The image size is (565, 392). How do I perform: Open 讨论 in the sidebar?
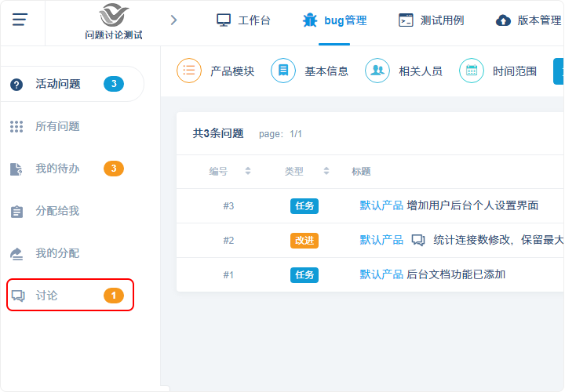point(71,295)
